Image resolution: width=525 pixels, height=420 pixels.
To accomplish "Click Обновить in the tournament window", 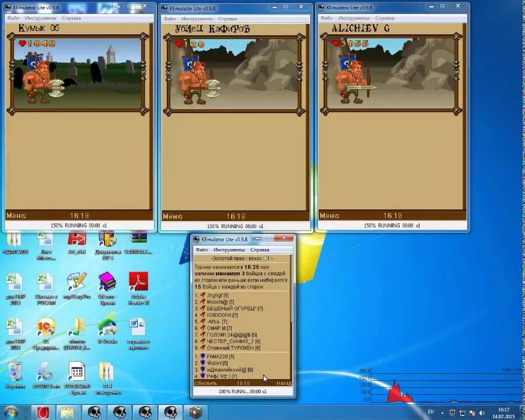I will pyautogui.click(x=205, y=383).
